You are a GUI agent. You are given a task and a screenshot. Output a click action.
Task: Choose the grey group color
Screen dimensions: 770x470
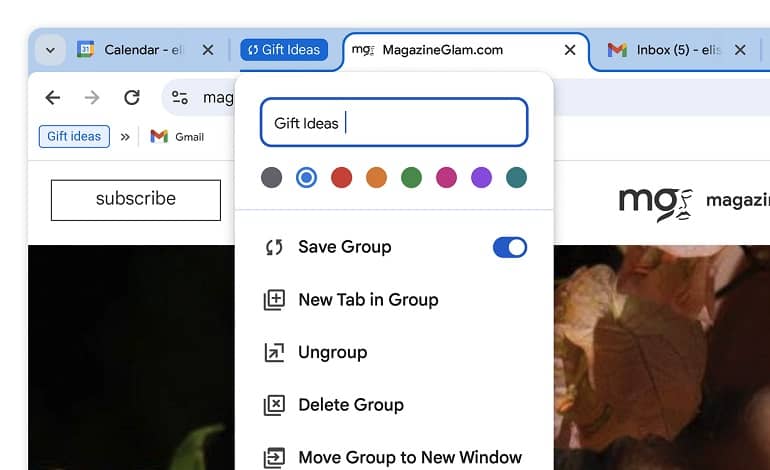[272, 178]
